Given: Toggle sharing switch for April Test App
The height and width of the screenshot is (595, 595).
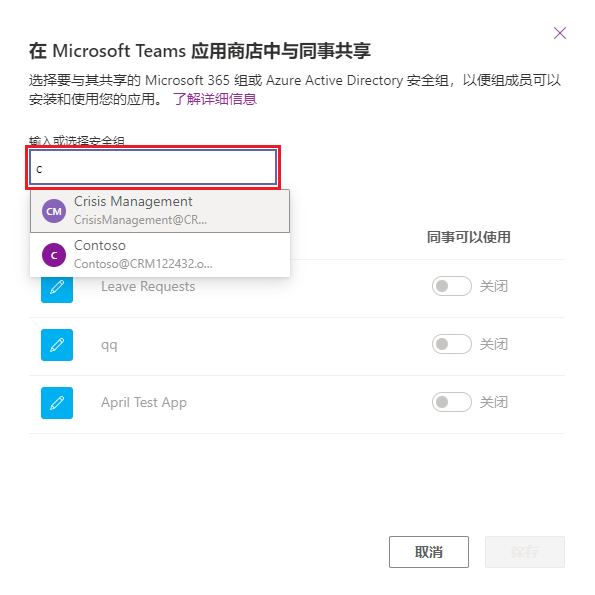Looking at the screenshot, I should point(452,402).
